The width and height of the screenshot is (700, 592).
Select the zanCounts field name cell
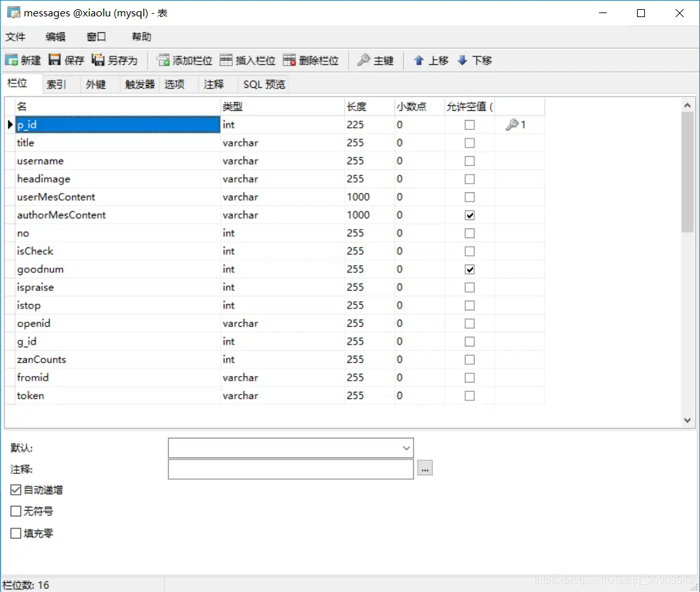click(x=118, y=360)
